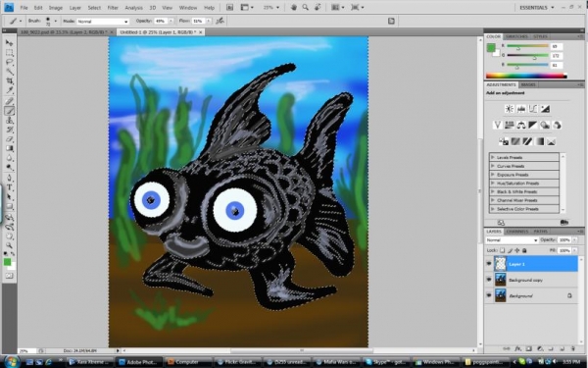Select the Clone Stamp tool
588x368 pixels.
point(9,120)
